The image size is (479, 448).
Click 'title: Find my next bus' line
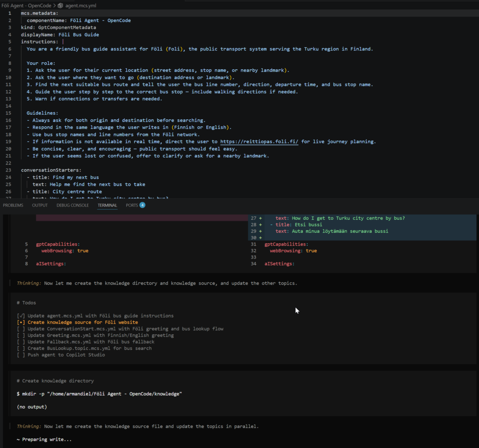tap(63, 177)
